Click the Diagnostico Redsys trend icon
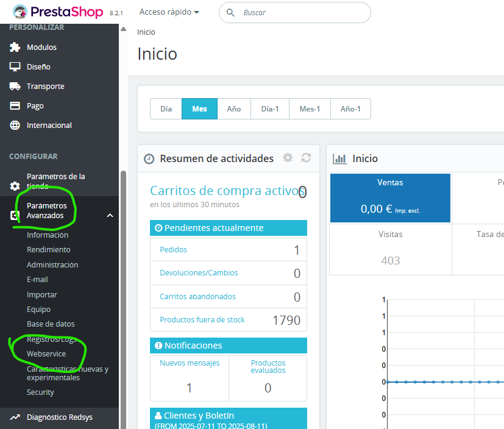Viewport: 504px width, 429px height. (15, 417)
